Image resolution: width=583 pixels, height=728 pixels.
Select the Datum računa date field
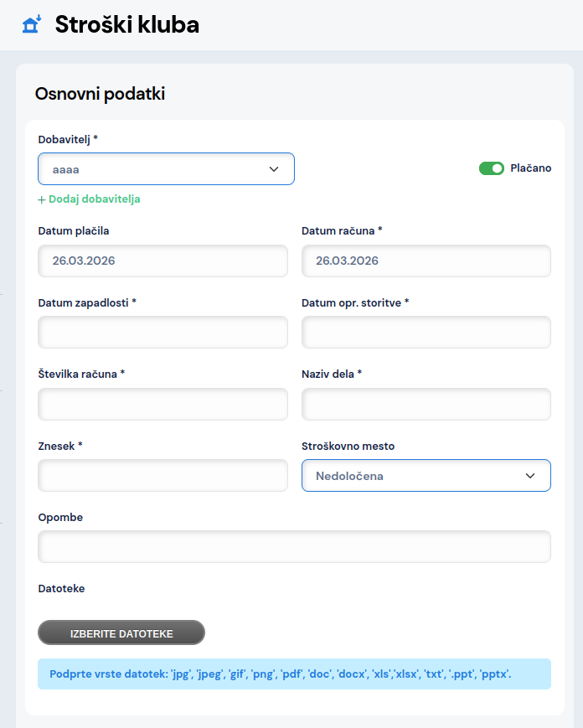426,261
